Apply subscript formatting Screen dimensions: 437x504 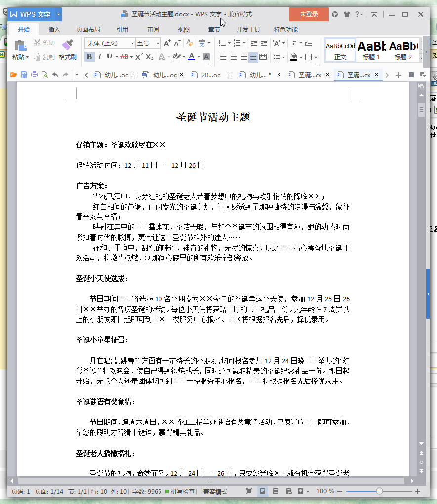click(x=150, y=57)
